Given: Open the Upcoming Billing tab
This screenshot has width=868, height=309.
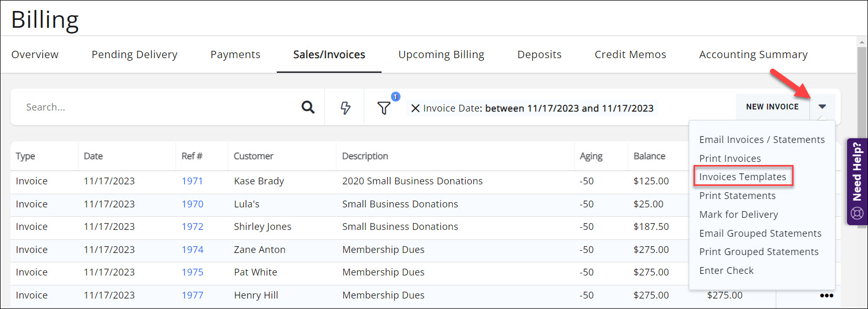Looking at the screenshot, I should click(441, 54).
